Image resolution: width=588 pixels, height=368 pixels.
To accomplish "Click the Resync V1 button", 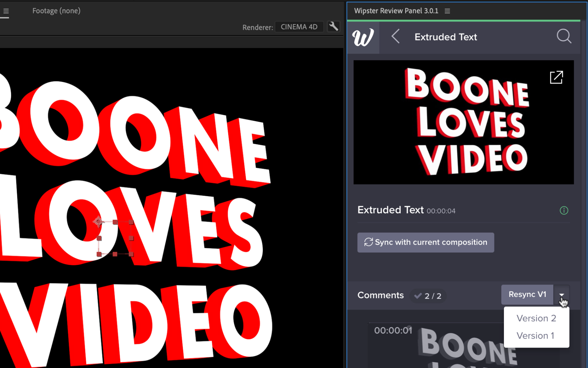I will (527, 294).
